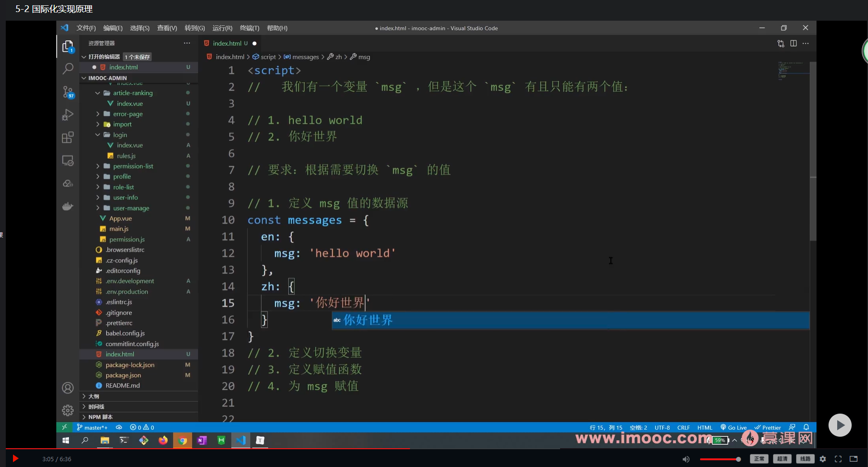This screenshot has height=467, width=868.
Task: Open the Explorer view in the activity bar
Action: (x=68, y=46)
